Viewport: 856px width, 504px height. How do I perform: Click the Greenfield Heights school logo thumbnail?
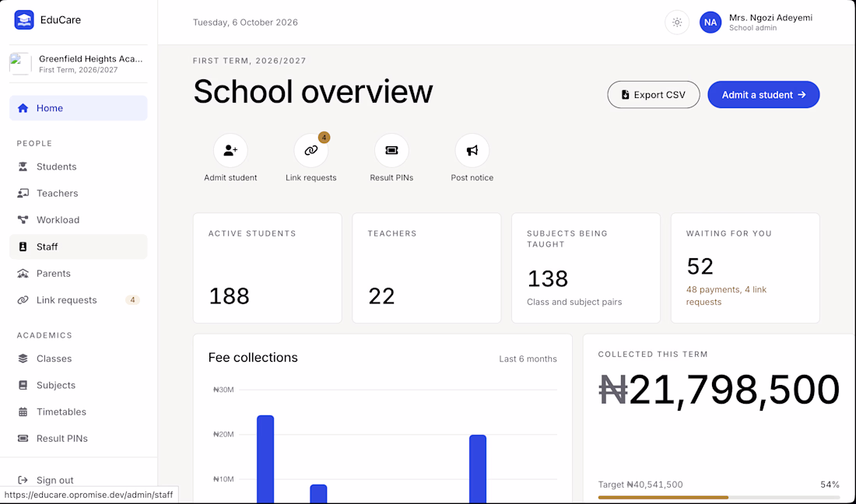coord(20,64)
